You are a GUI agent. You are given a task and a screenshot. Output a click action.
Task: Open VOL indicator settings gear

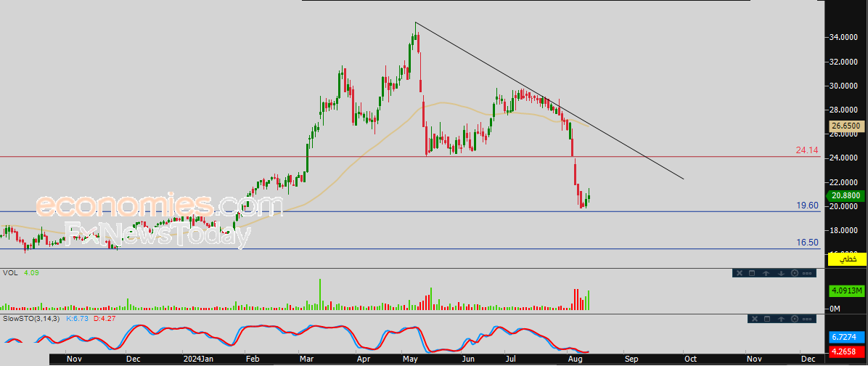point(795,273)
